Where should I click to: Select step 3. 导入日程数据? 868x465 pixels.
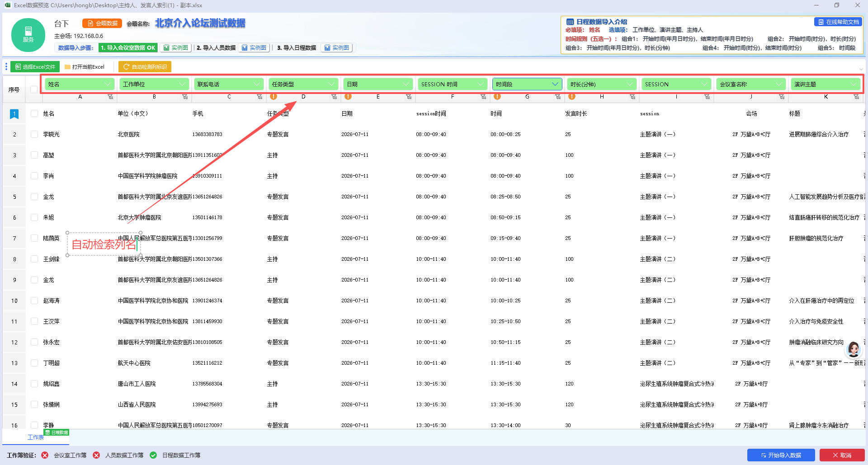click(297, 48)
